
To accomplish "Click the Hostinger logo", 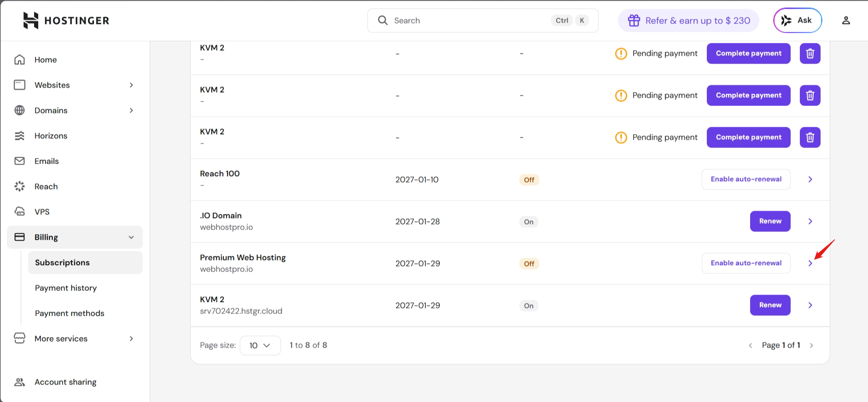I will pyautogui.click(x=66, y=20).
